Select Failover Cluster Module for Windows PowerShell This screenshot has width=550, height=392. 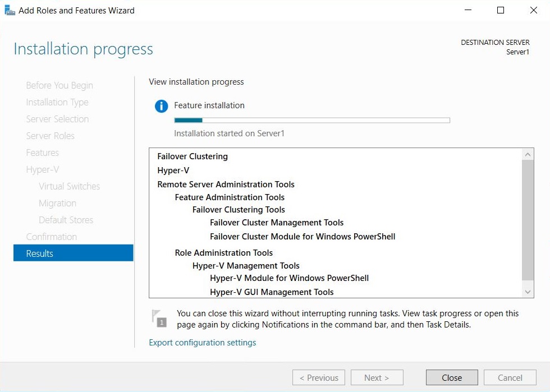pyautogui.click(x=302, y=237)
